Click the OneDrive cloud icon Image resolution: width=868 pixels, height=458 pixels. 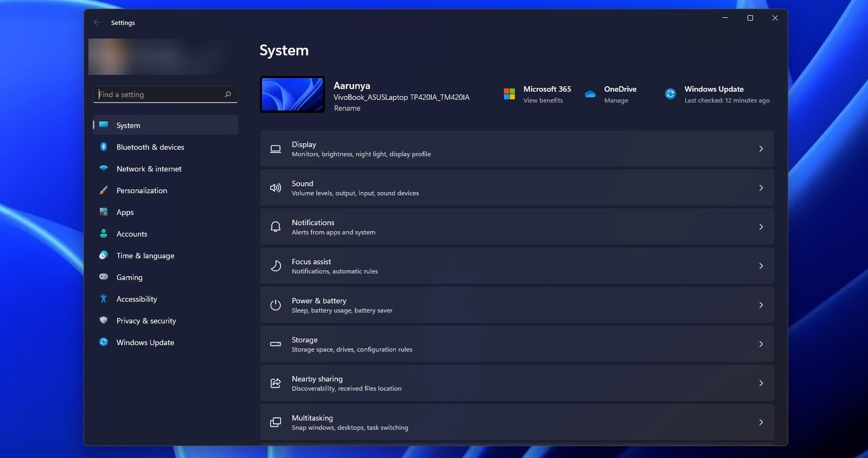[590, 94]
